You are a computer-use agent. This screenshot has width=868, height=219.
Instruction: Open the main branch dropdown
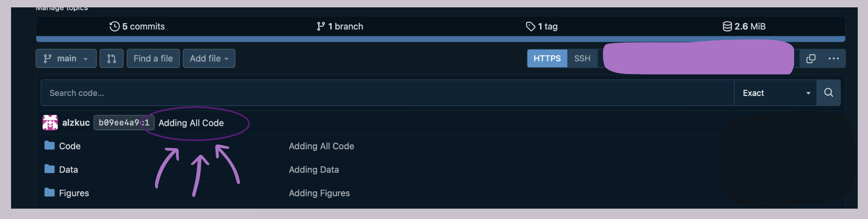point(66,58)
